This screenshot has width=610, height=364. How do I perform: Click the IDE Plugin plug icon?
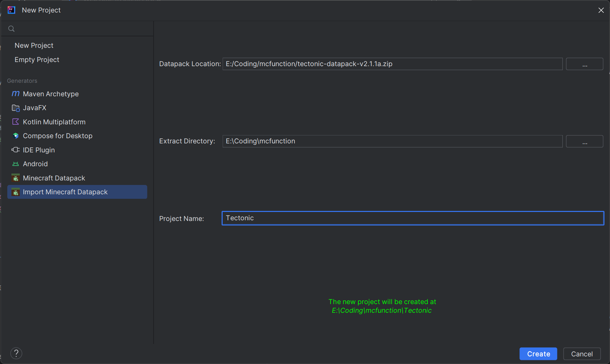tap(16, 150)
